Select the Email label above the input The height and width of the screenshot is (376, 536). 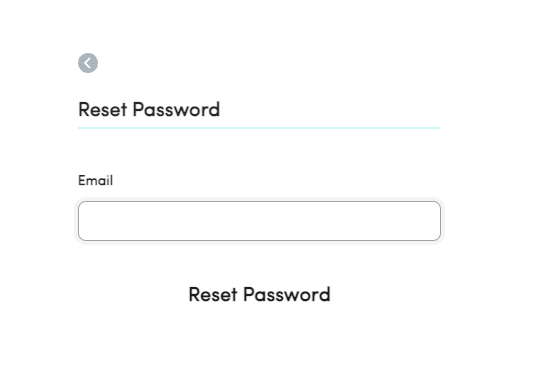[x=95, y=180]
